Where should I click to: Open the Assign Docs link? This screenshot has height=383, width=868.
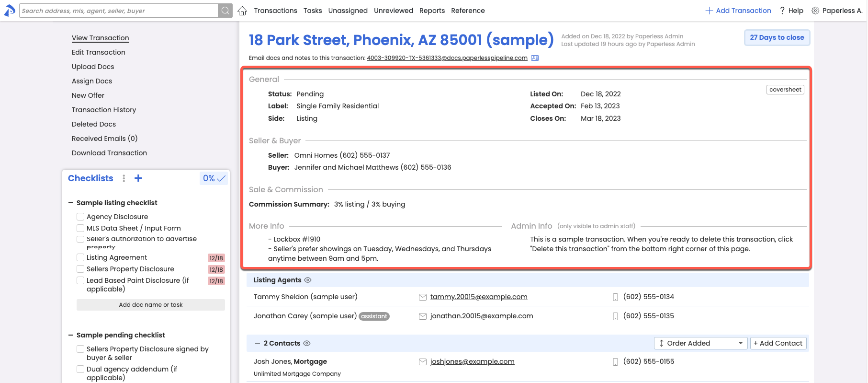92,81
